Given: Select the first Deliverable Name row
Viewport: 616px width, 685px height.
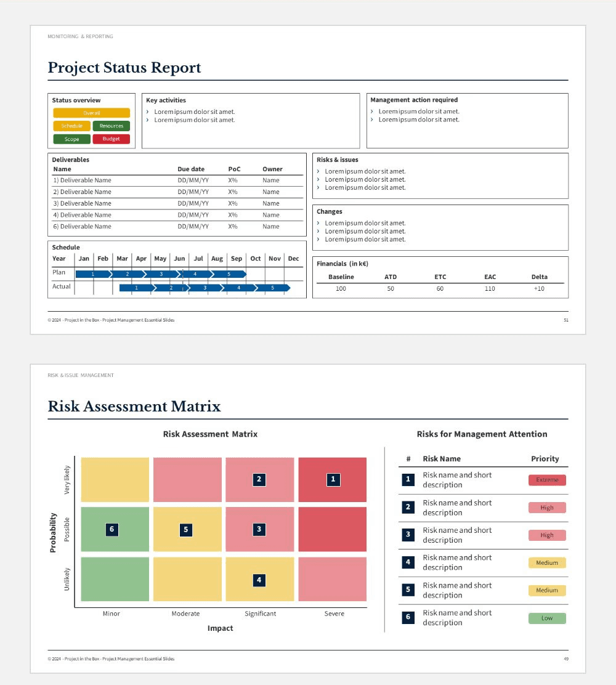Looking at the screenshot, I should point(177,180).
